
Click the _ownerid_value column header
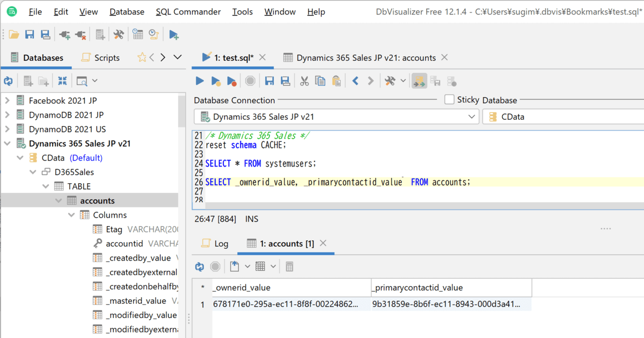[x=241, y=287]
